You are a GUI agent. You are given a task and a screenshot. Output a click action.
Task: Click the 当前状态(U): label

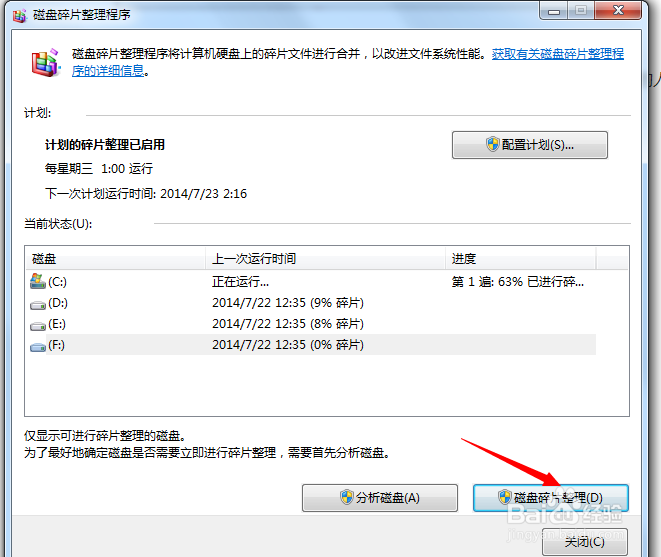[58, 223]
